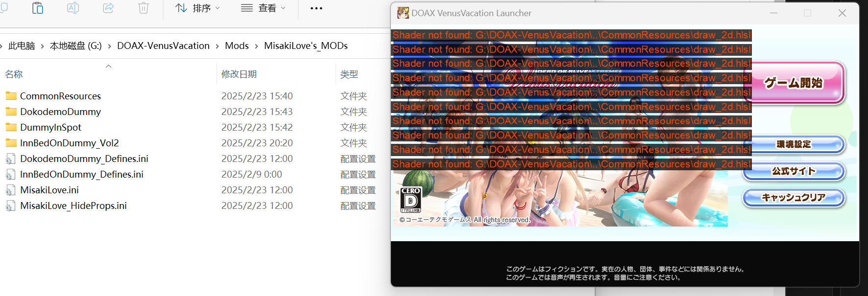The width and height of the screenshot is (868, 296).
Task: Select the DummyInSpot folder icon
Action: tap(11, 127)
